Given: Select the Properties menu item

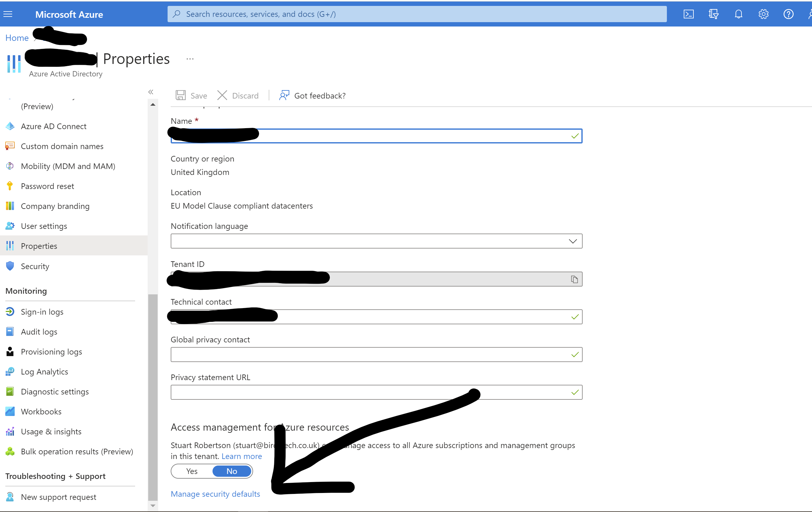Looking at the screenshot, I should (x=74, y=246).
